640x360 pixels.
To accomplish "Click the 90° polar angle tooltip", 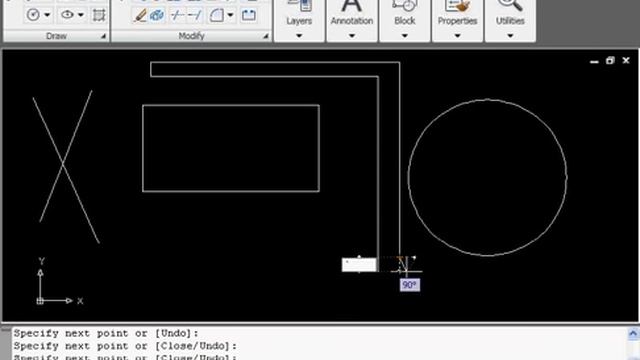I will (410, 285).
